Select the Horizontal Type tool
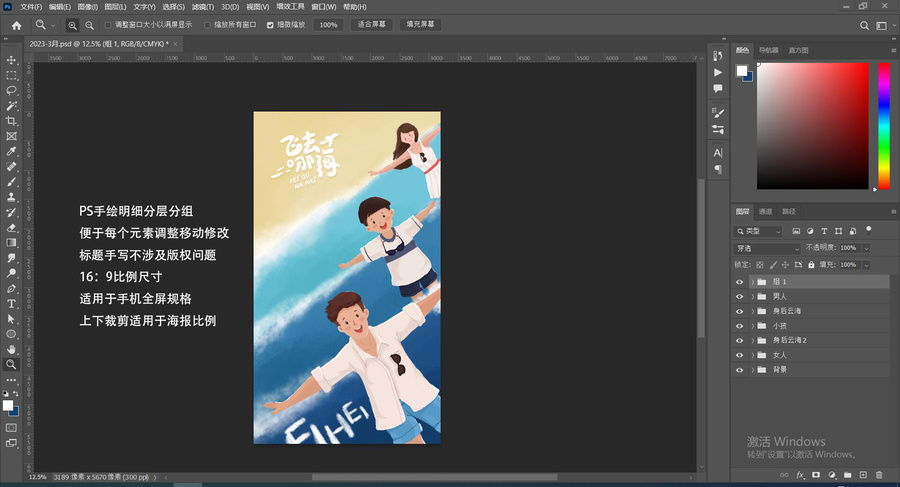Image resolution: width=900 pixels, height=487 pixels. click(11, 303)
